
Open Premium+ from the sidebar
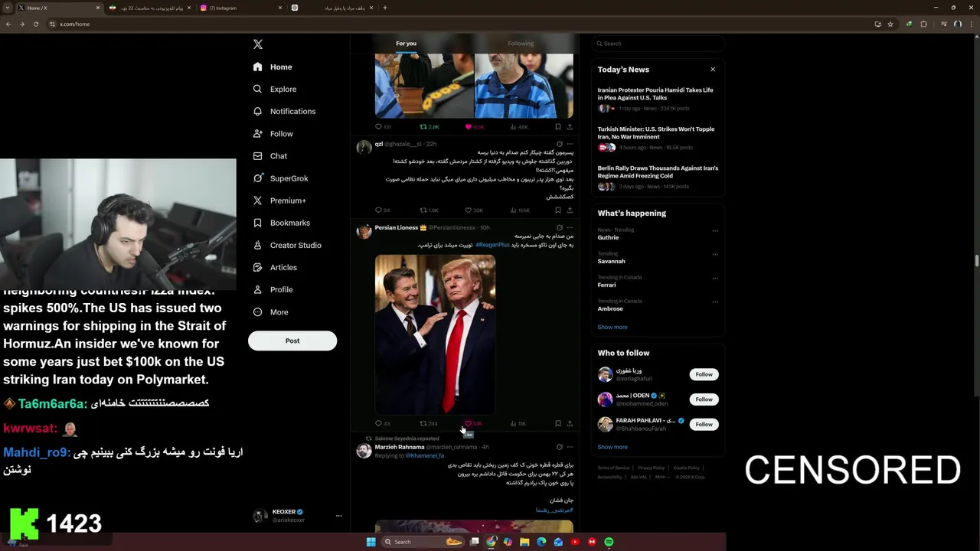point(279,201)
